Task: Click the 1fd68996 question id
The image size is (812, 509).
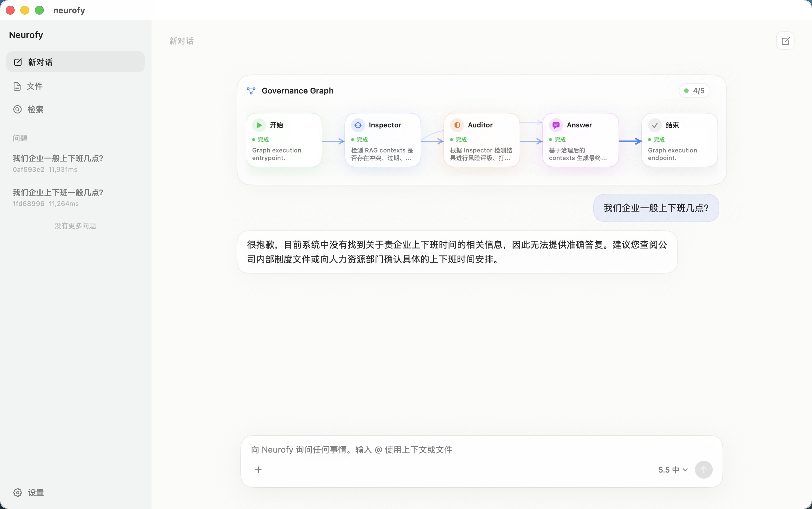Action: tap(29, 204)
